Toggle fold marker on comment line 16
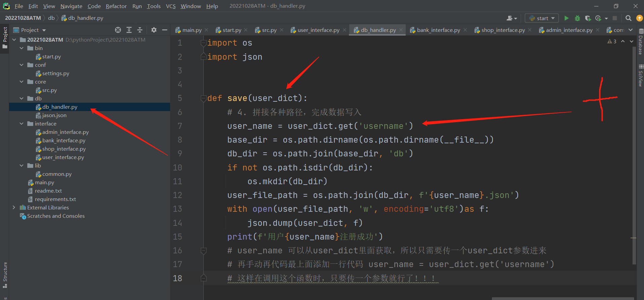 (x=203, y=251)
